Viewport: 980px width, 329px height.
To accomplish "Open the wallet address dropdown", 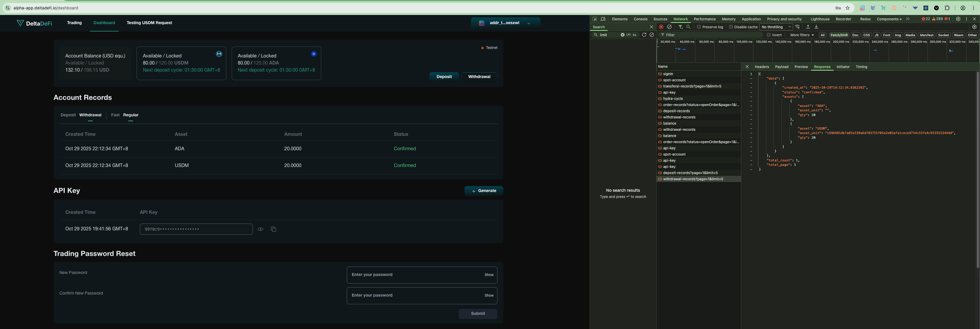I will (505, 23).
